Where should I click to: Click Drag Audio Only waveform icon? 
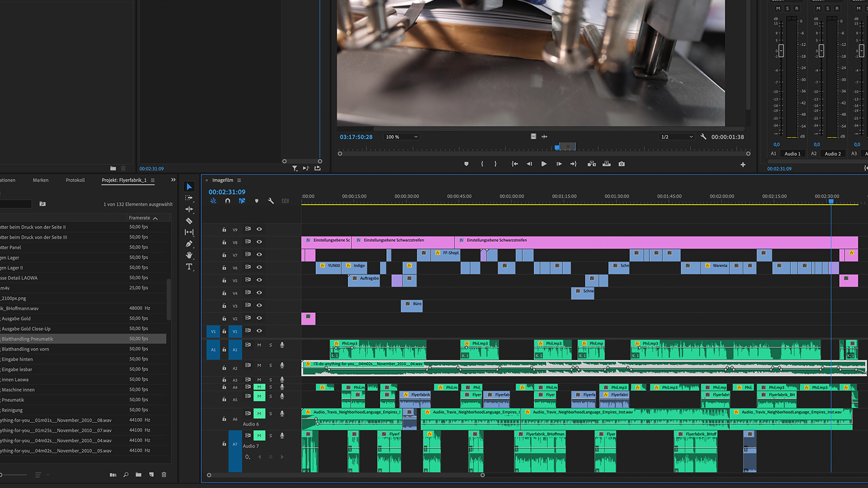coord(545,137)
